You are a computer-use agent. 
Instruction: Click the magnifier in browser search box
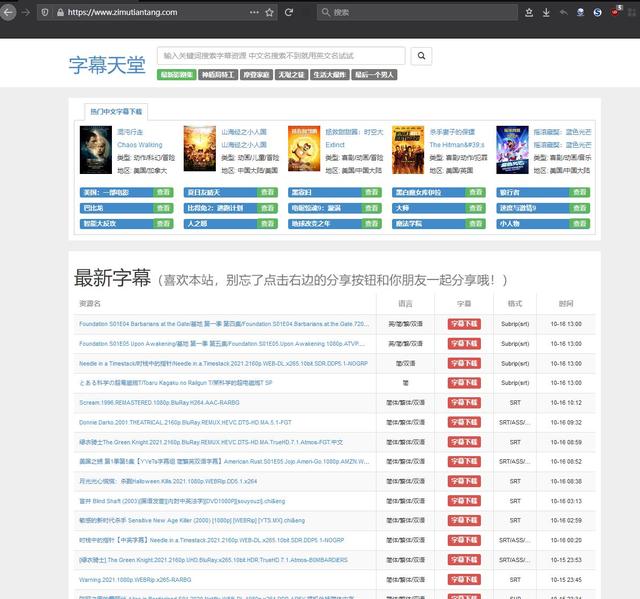coord(325,12)
